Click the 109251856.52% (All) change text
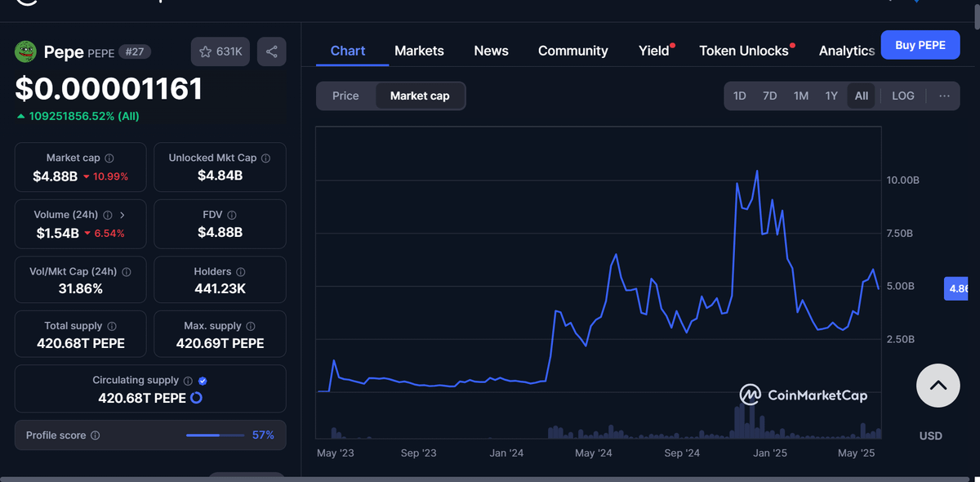Image resolution: width=980 pixels, height=482 pixels. 84,116
